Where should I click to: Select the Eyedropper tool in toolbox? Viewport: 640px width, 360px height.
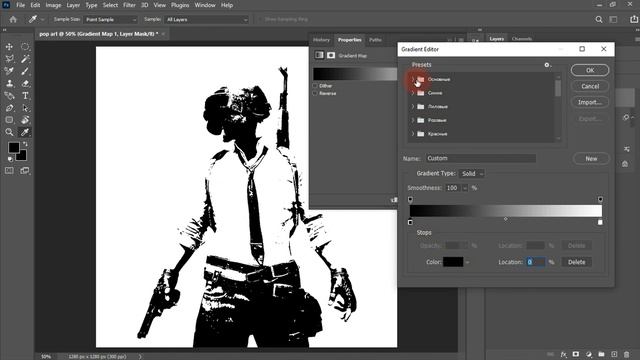coord(25,132)
